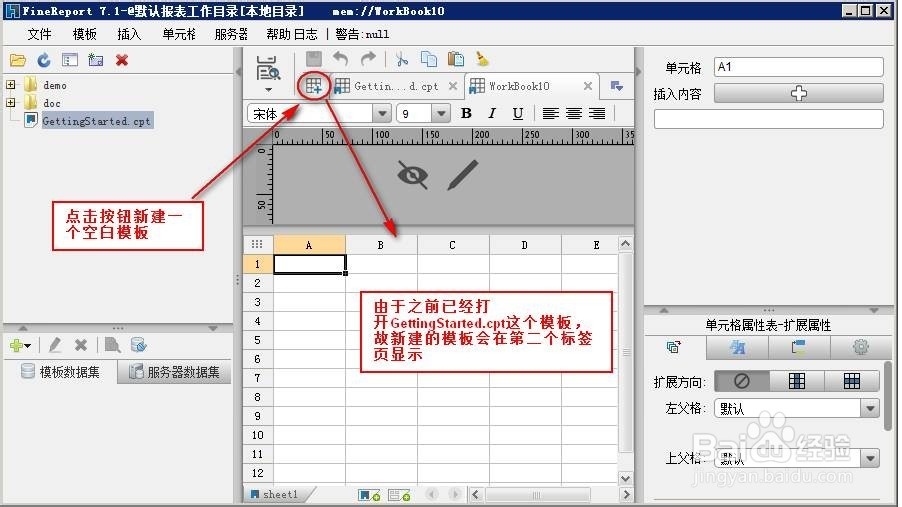Toggle the crossed-eye visibility icon
The width and height of the screenshot is (902, 507).
(x=413, y=174)
